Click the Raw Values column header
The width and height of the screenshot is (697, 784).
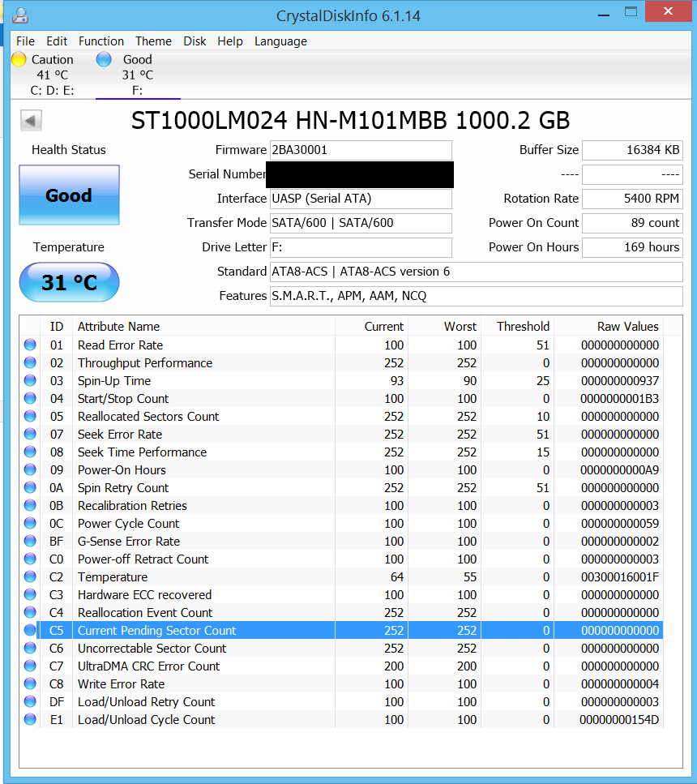click(609, 327)
